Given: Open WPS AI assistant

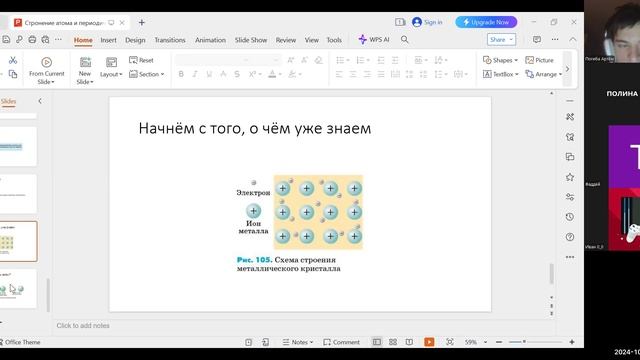Looking at the screenshot, I should click(x=373, y=40).
